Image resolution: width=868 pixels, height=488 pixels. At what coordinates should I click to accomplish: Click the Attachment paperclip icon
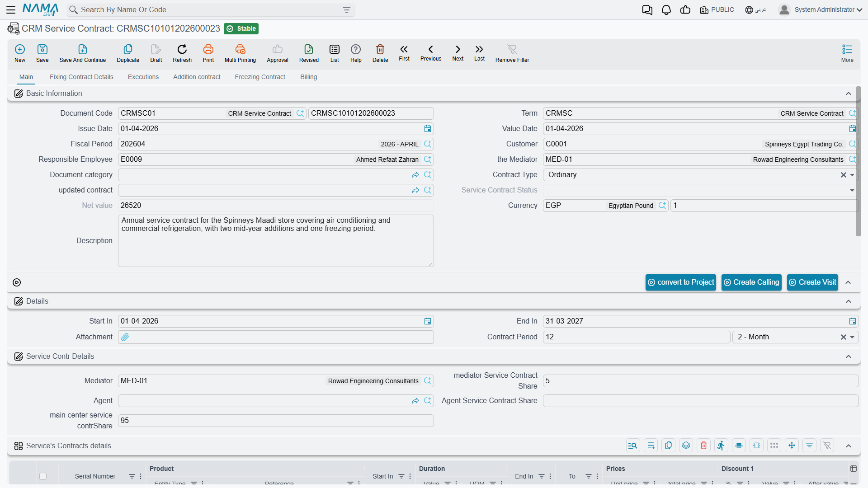coord(125,337)
